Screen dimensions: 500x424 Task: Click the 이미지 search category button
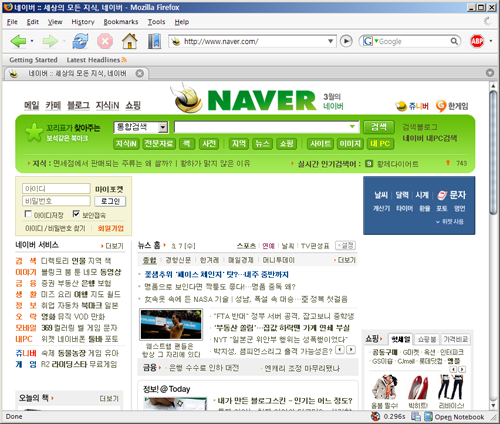click(x=350, y=144)
